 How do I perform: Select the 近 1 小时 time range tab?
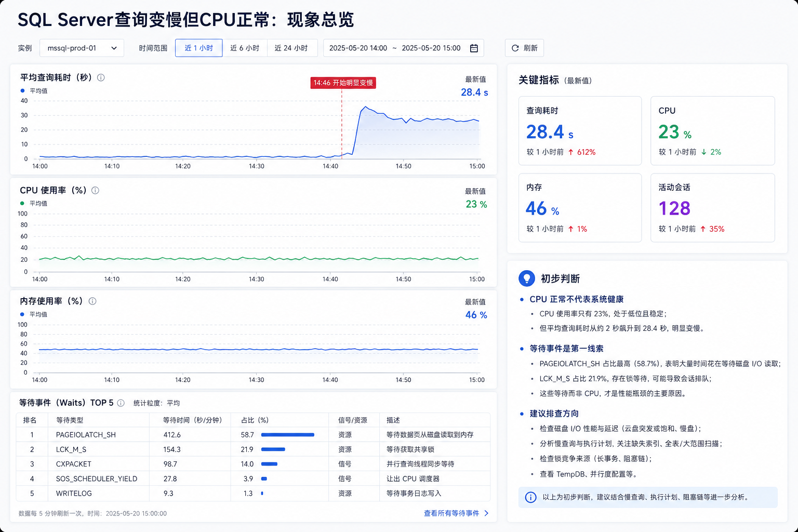pos(199,48)
